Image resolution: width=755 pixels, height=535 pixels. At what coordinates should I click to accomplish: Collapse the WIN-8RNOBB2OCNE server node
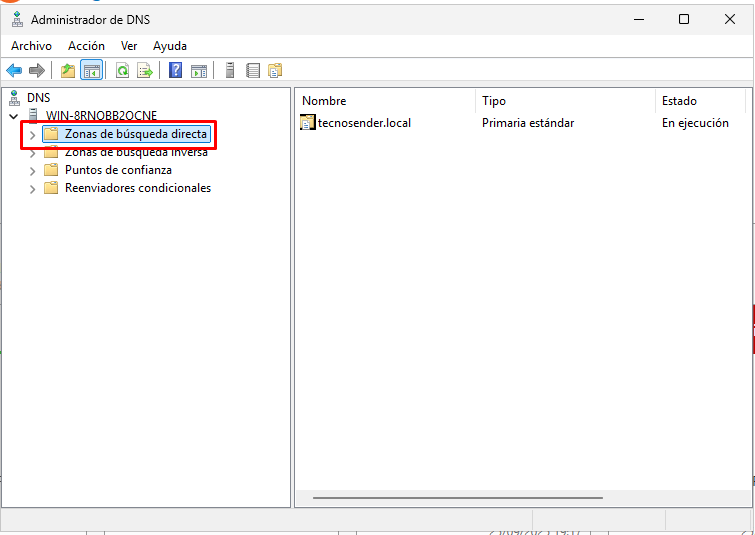click(13, 116)
